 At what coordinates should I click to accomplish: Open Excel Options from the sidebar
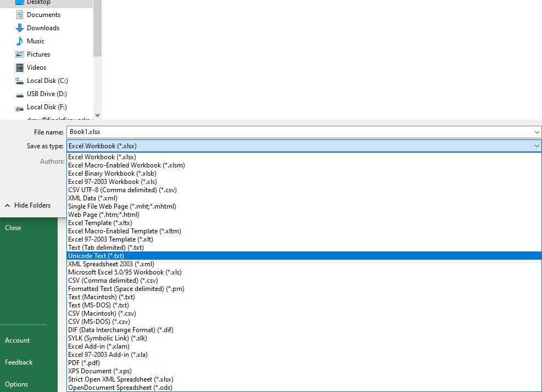click(16, 384)
